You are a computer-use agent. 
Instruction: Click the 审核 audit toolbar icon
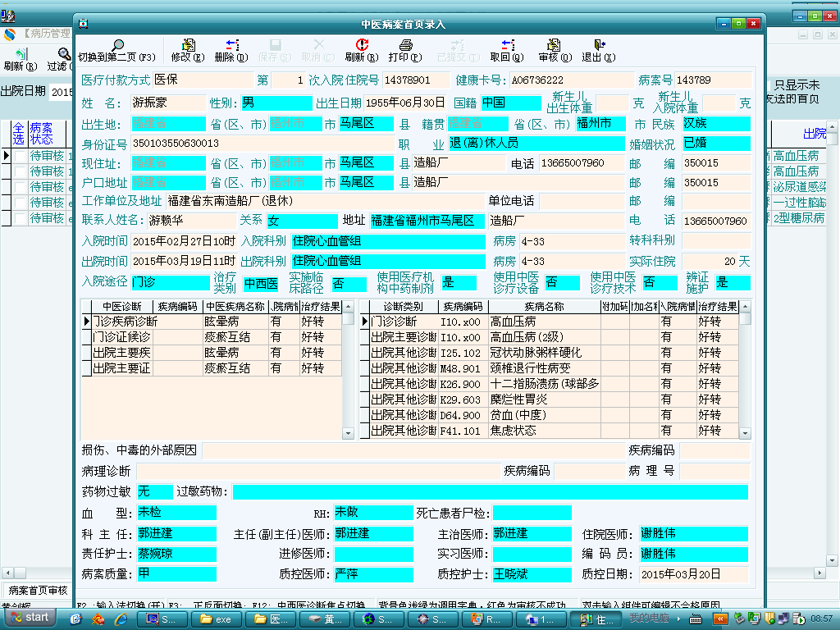554,44
